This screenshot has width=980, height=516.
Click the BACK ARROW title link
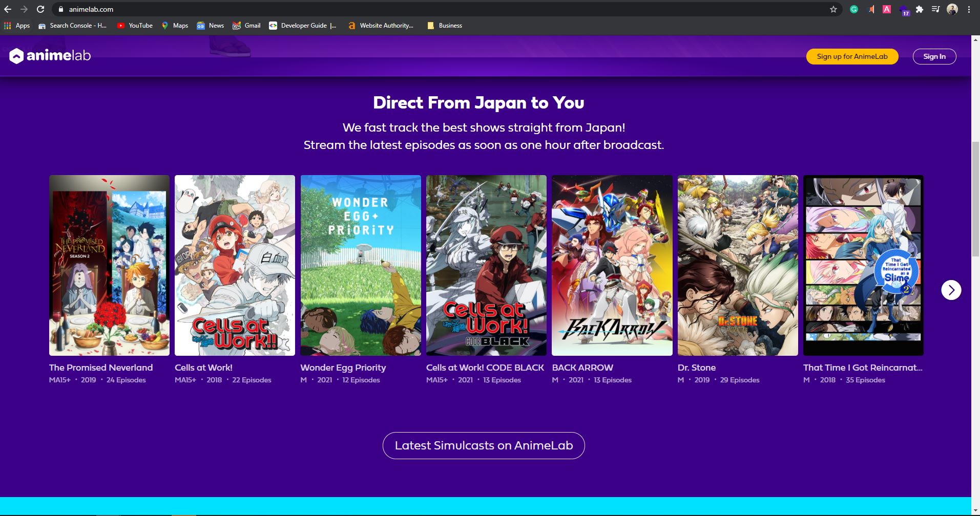point(582,368)
